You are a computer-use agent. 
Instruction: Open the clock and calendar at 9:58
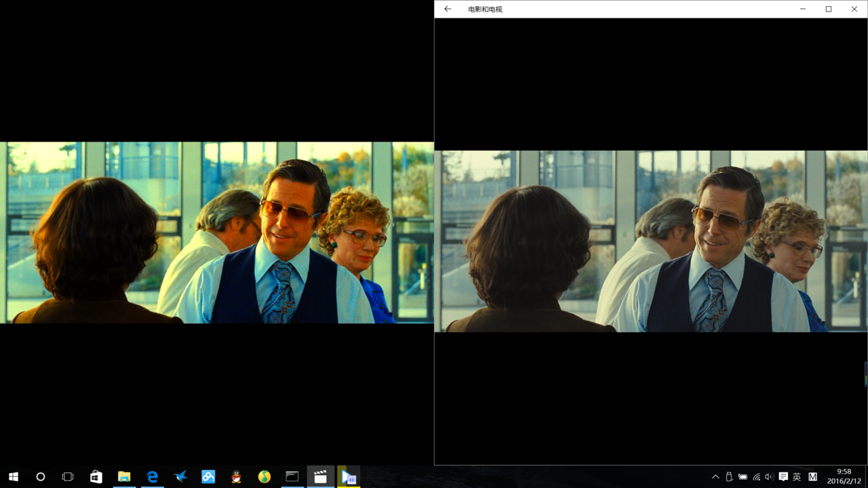click(844, 476)
